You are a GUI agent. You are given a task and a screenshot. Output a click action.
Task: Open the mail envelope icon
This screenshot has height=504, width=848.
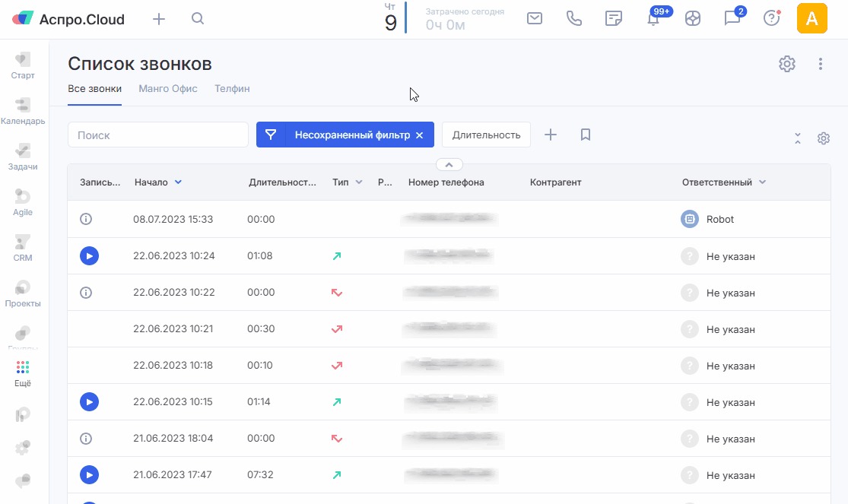click(x=535, y=18)
